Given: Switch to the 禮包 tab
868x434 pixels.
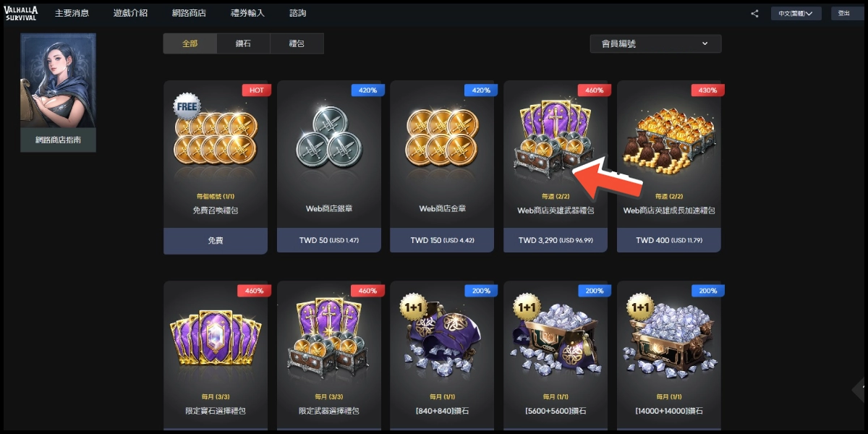Looking at the screenshot, I should 297,43.
